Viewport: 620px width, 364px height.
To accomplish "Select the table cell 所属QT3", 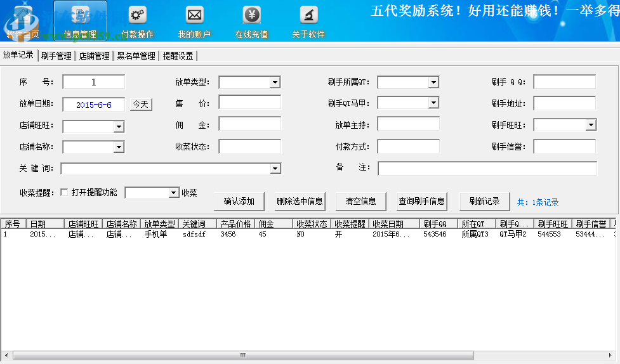I will pos(475,235).
